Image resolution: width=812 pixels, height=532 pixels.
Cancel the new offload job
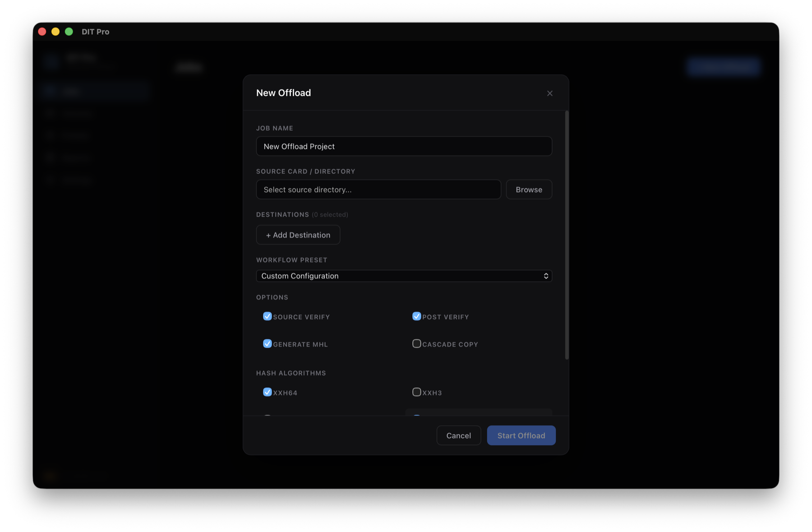click(458, 435)
